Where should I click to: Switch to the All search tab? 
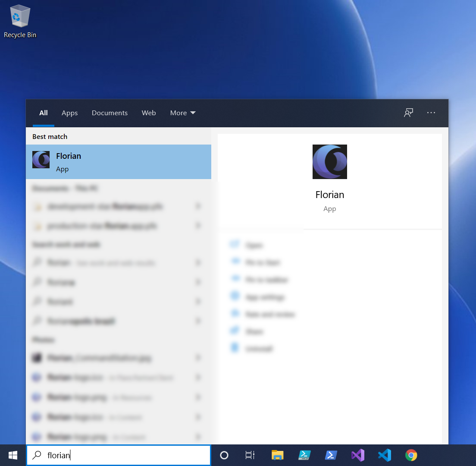point(44,113)
